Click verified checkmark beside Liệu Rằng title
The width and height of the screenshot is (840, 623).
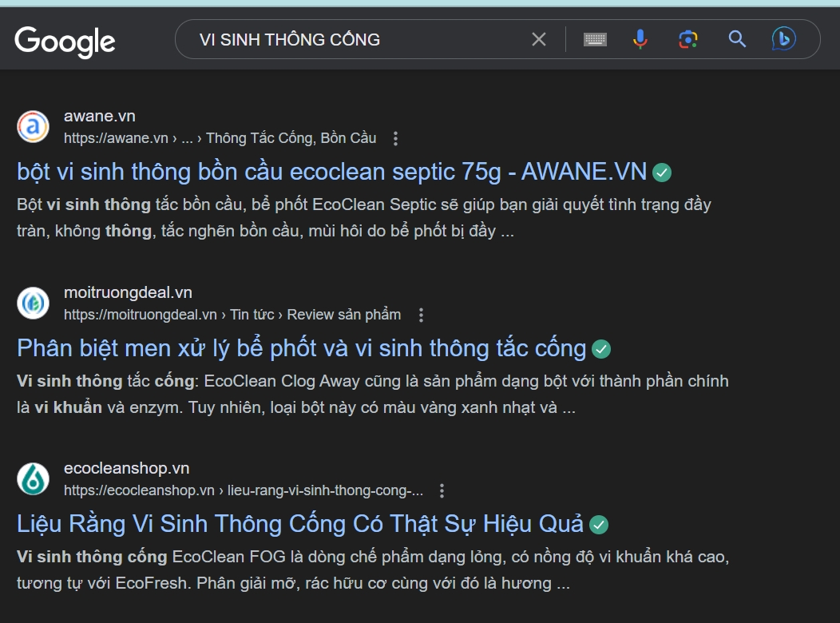pos(599,525)
